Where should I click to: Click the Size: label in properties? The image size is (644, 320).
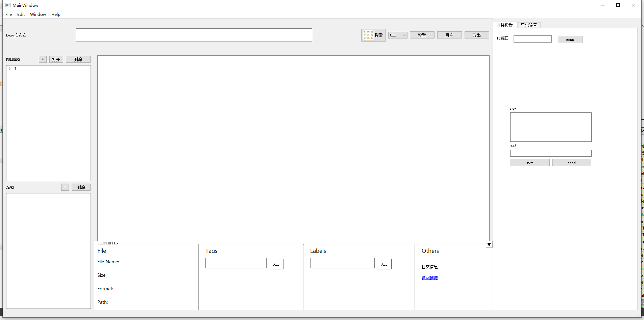(102, 275)
